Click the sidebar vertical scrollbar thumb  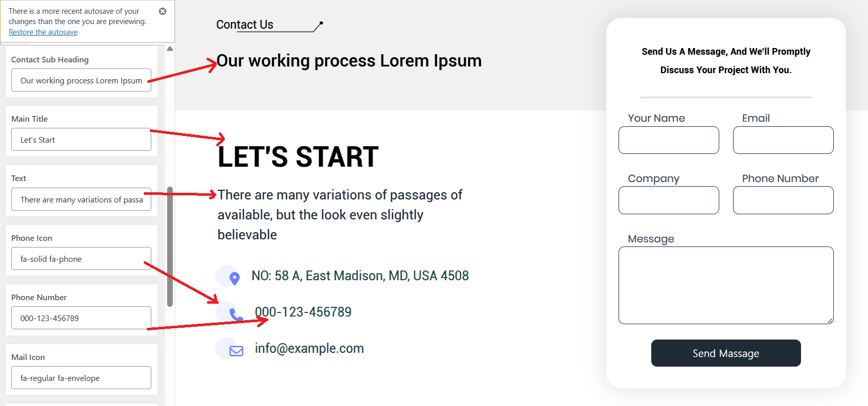point(170,246)
